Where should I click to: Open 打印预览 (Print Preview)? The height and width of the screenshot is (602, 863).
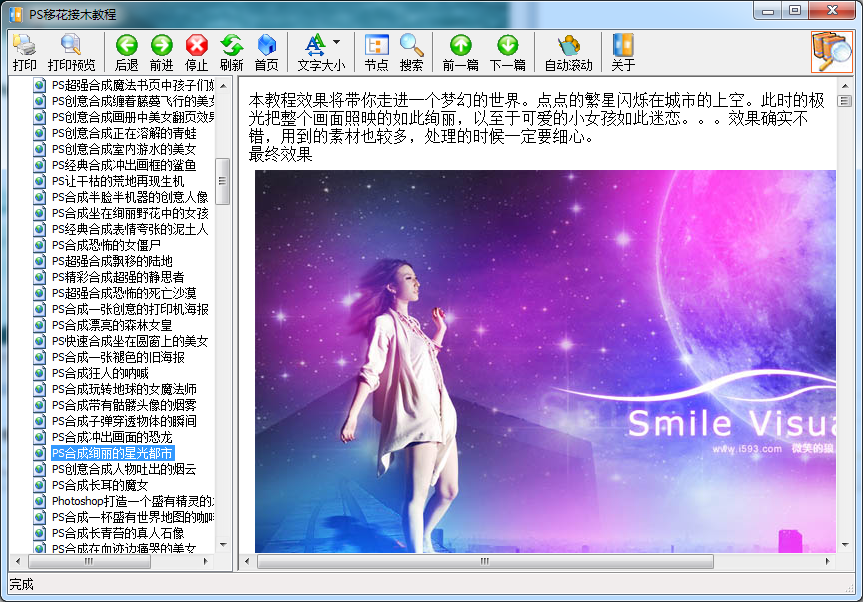coord(71,52)
